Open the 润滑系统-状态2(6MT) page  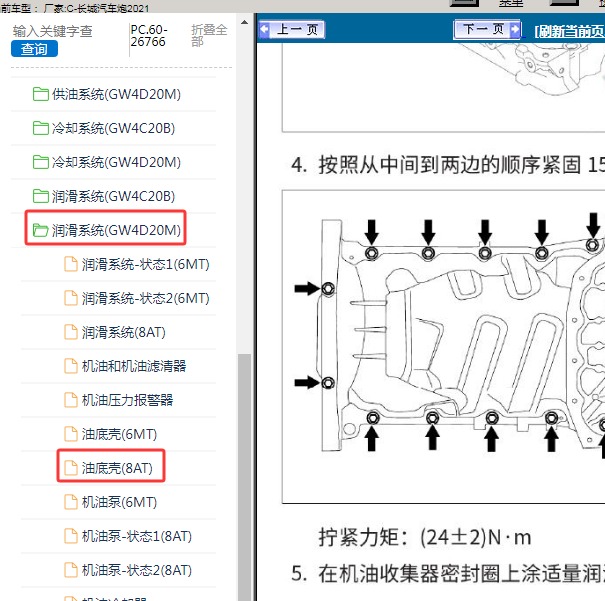[145, 298]
